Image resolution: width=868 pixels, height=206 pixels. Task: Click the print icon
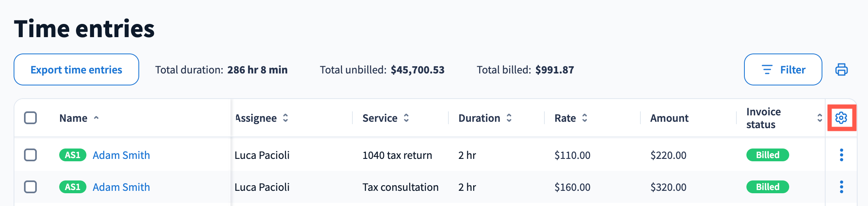coord(841,69)
